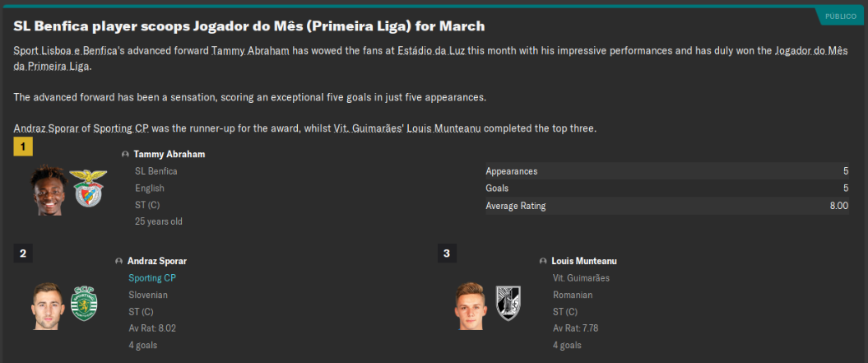The width and height of the screenshot is (868, 363).
Task: Open Tammy Abraham's face portrait
Action: (49, 189)
